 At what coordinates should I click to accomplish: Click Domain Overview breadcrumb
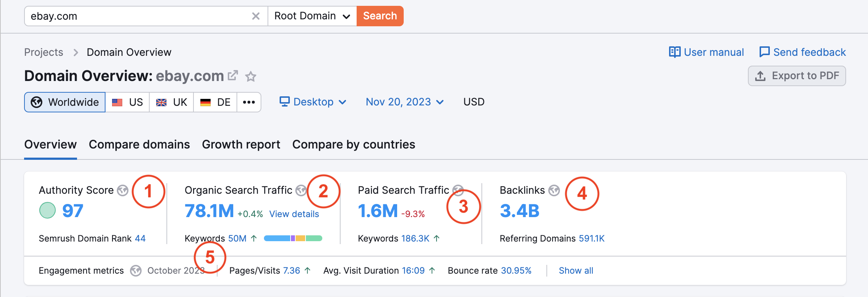click(129, 52)
